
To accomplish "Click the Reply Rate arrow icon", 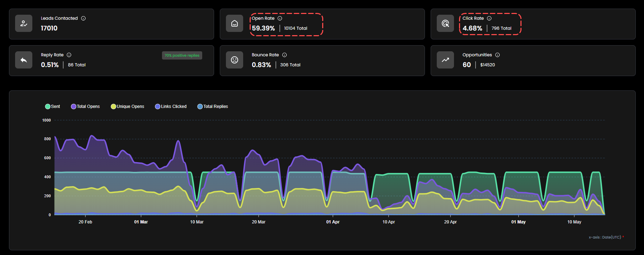I will pos(24,60).
